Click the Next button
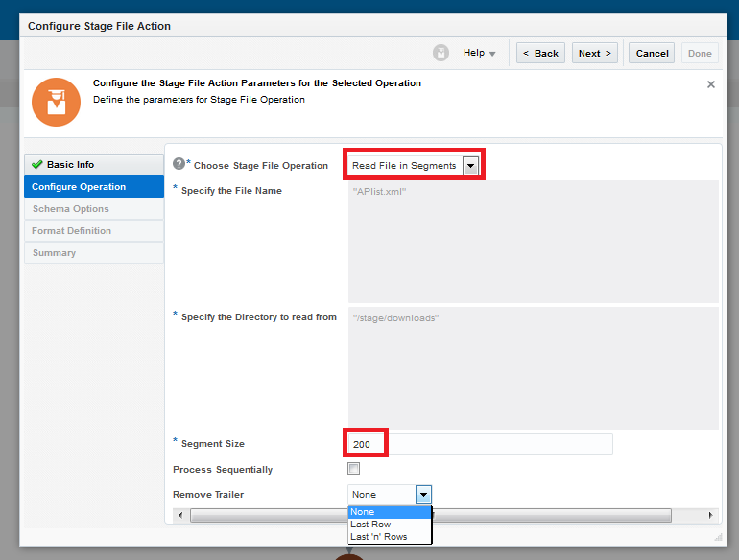The width and height of the screenshot is (739, 560). tap(594, 54)
